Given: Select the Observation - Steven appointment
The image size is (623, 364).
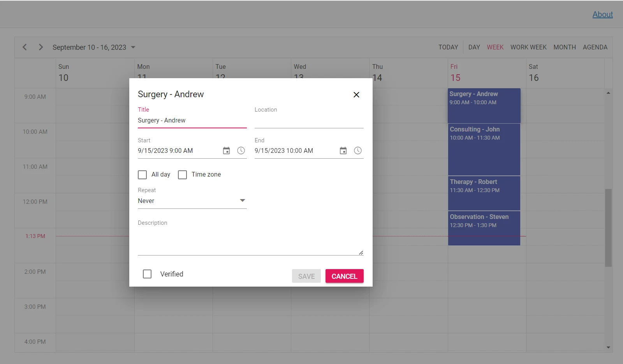Looking at the screenshot, I should click(484, 228).
